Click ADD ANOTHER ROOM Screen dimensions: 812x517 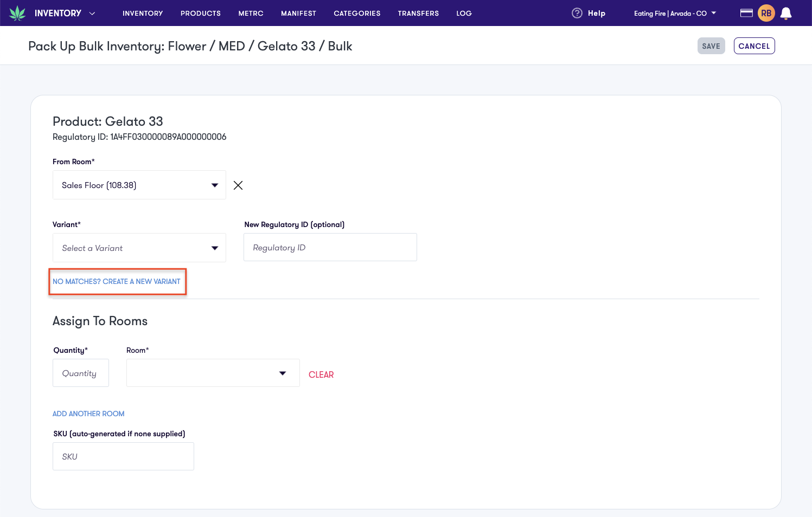click(x=88, y=413)
